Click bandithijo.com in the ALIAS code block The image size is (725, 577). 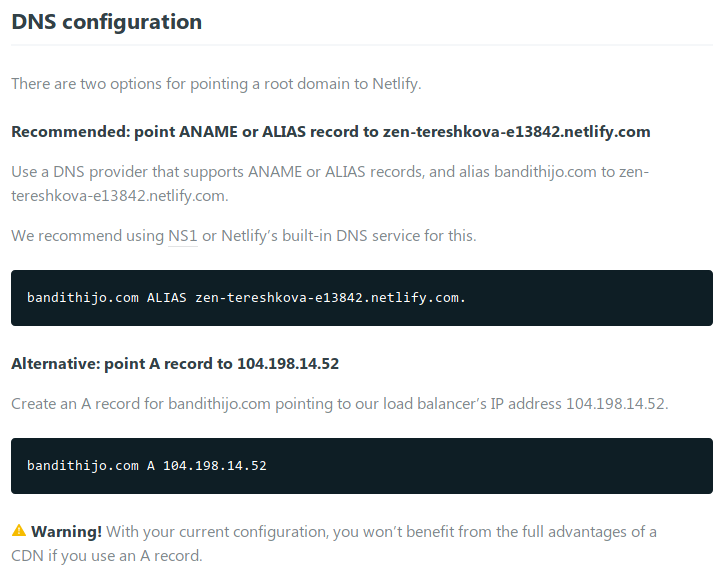pos(82,298)
